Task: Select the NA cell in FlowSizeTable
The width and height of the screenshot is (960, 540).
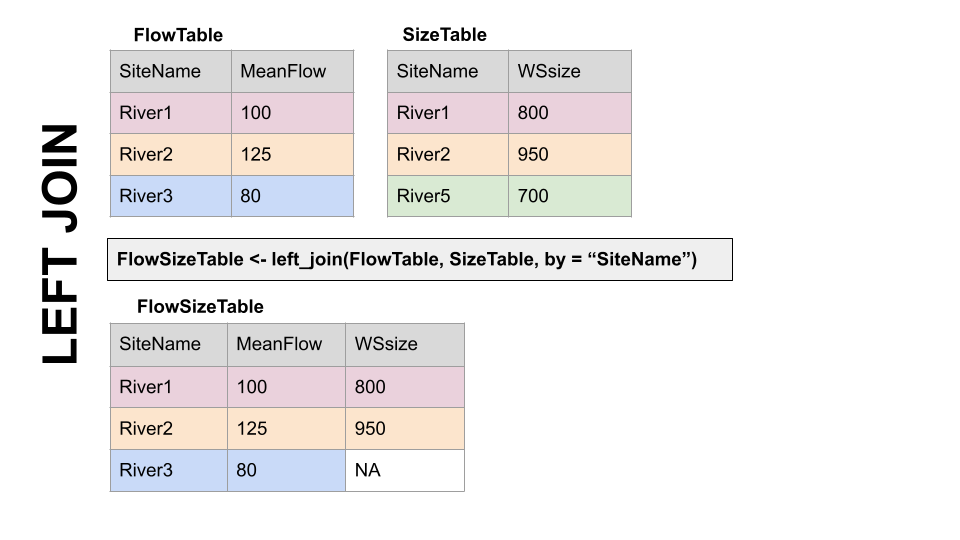Action: tap(404, 470)
